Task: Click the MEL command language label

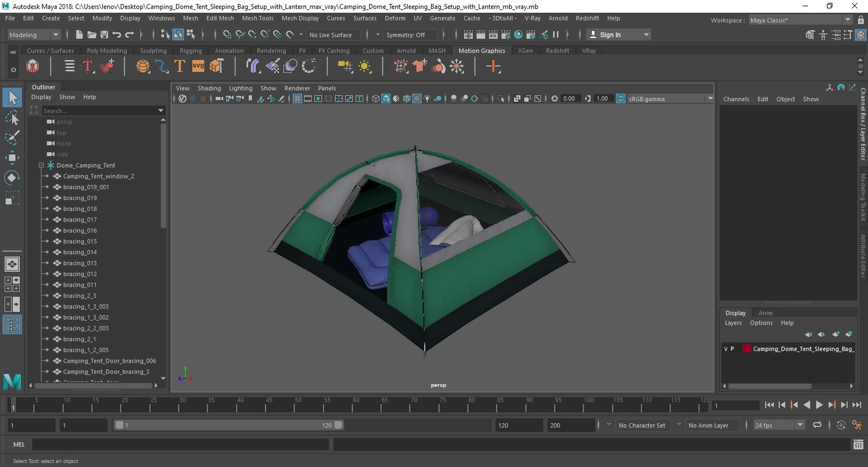Action: [x=19, y=445]
